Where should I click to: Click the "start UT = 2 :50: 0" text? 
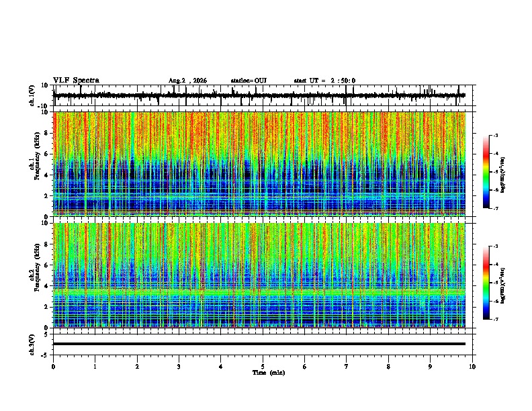324,81
